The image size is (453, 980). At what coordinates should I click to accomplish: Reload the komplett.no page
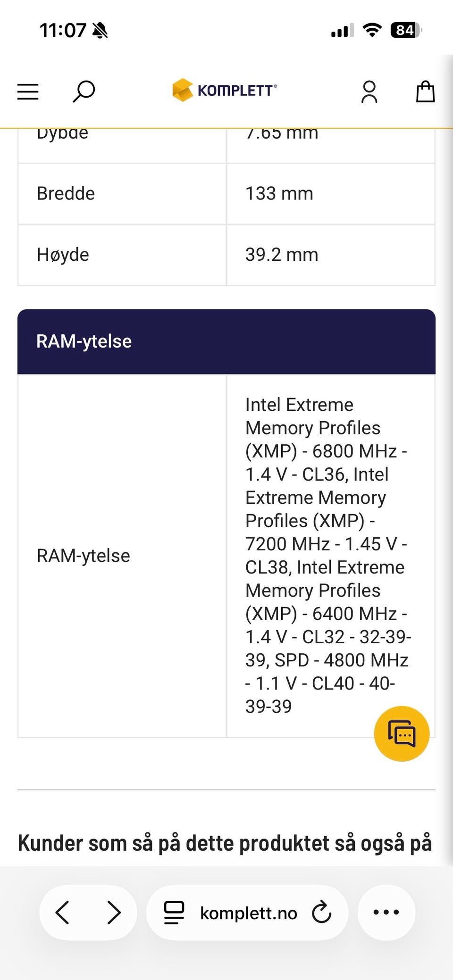[322, 912]
